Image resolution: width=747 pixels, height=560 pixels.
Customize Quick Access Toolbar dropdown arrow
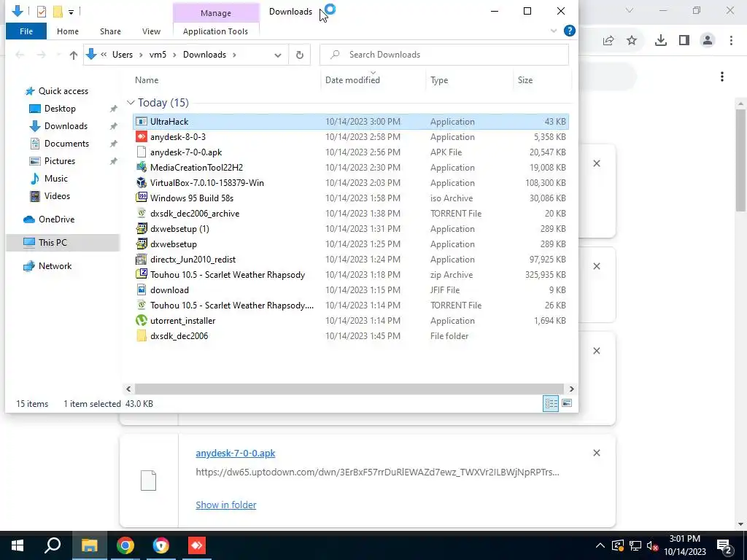pyautogui.click(x=71, y=12)
